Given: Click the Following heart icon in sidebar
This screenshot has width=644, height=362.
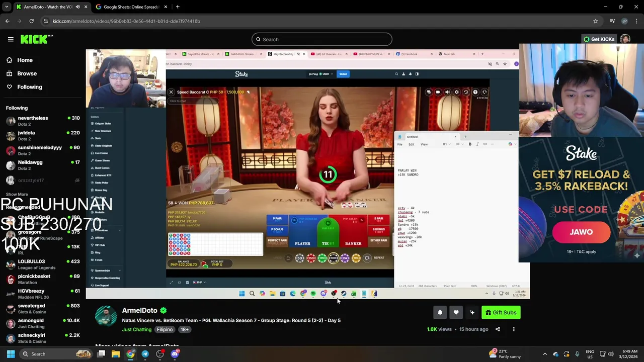Looking at the screenshot, I should pyautogui.click(x=10, y=87).
